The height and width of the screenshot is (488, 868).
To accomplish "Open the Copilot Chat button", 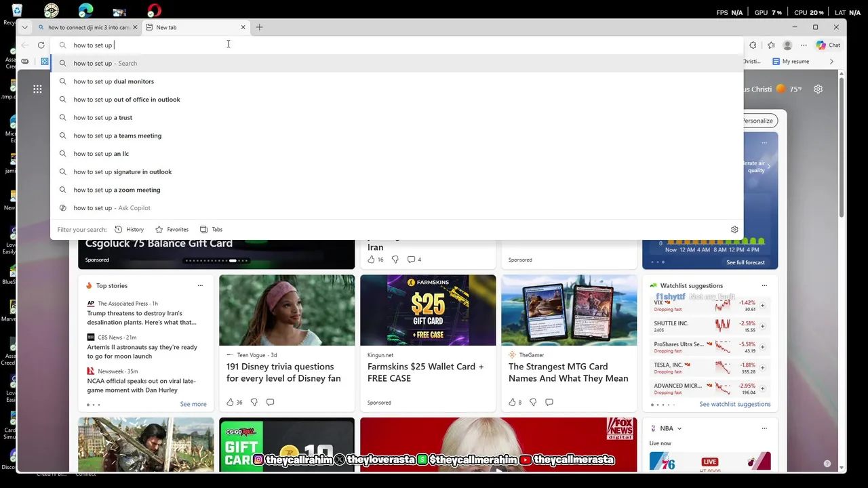I will (x=829, y=45).
